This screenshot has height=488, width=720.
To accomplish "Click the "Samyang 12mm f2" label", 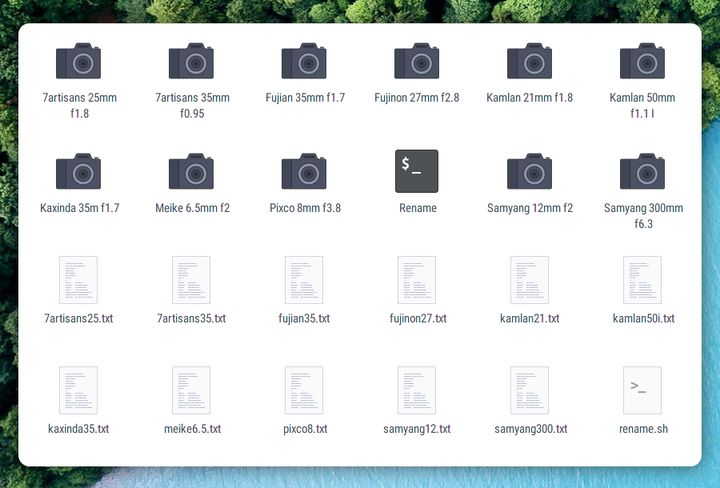I will [x=530, y=208].
